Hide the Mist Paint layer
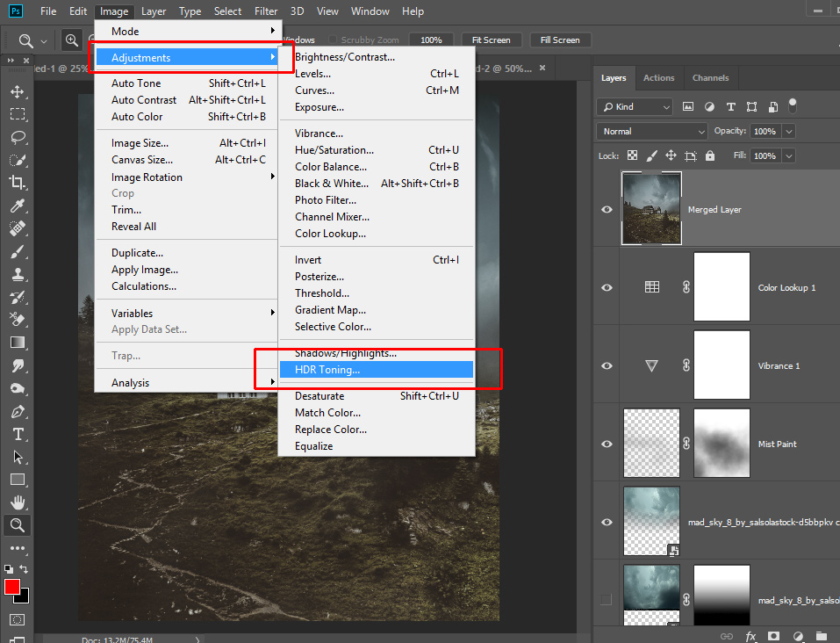This screenshot has width=840, height=643. click(607, 444)
